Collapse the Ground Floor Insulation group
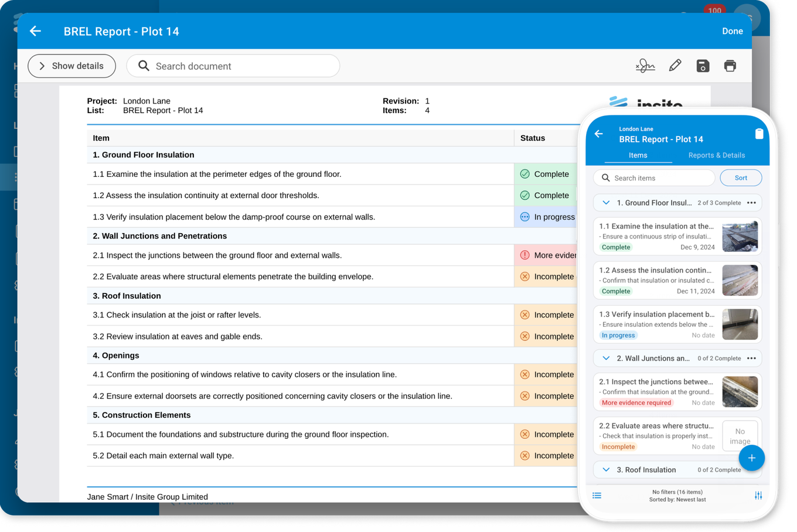 606,203
